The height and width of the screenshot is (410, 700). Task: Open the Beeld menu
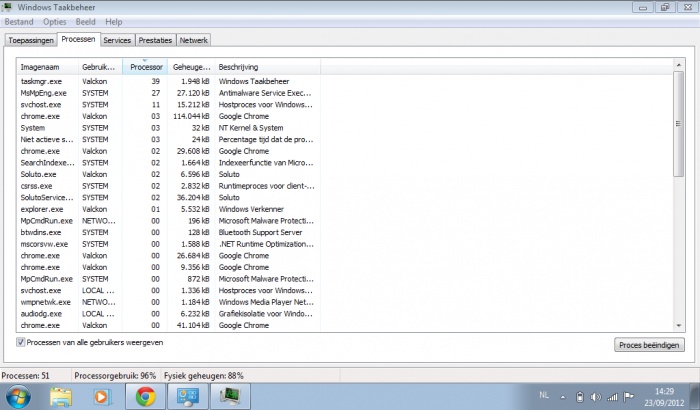(x=85, y=22)
